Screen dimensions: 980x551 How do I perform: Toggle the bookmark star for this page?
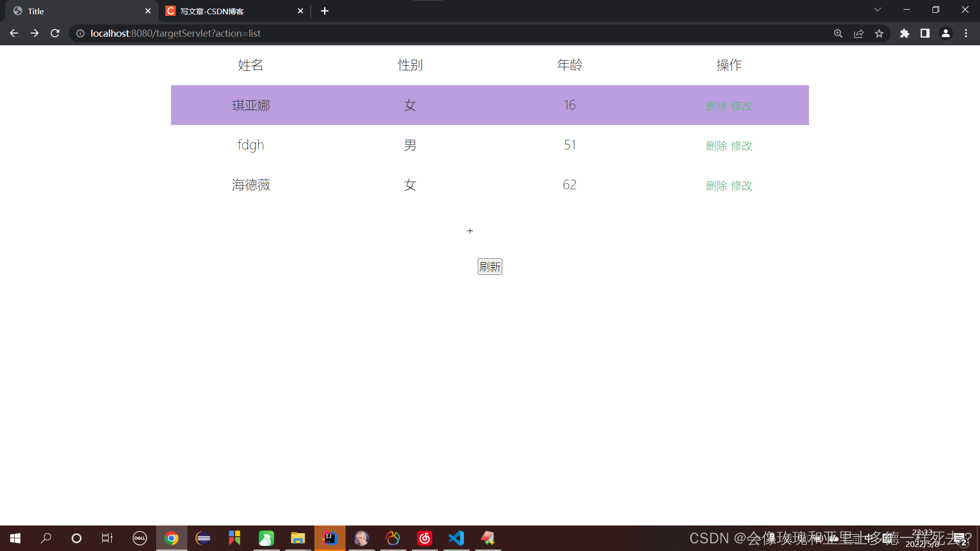click(x=879, y=33)
